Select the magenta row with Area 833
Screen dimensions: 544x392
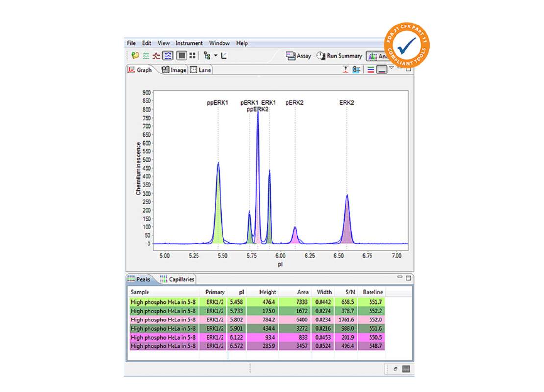click(x=257, y=337)
